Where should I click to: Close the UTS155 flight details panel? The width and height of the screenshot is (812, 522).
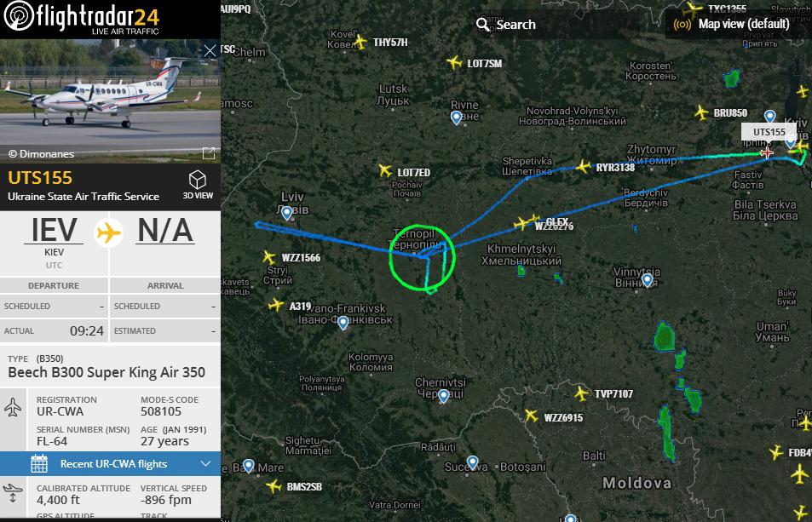tap(210, 51)
